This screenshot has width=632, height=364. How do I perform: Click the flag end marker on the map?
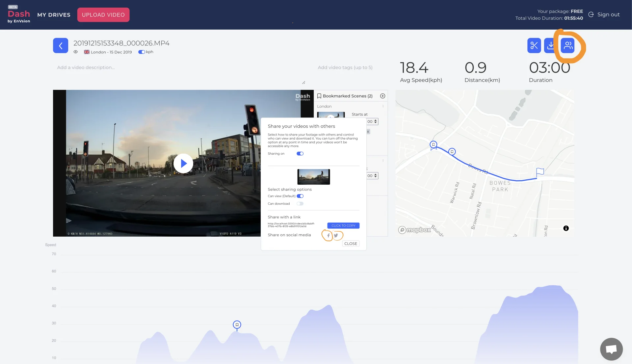540,172
